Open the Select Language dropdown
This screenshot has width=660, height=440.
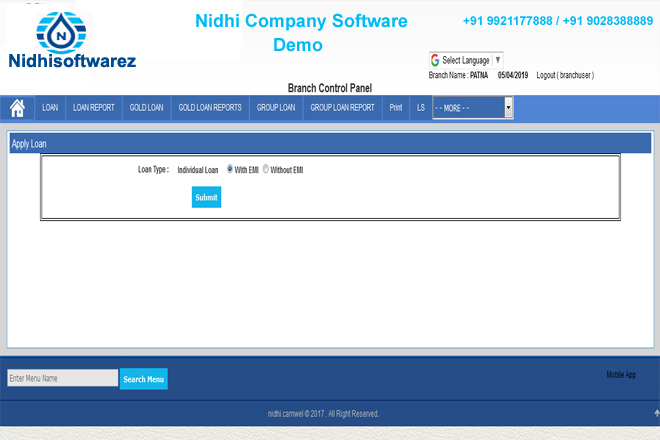[x=466, y=60]
